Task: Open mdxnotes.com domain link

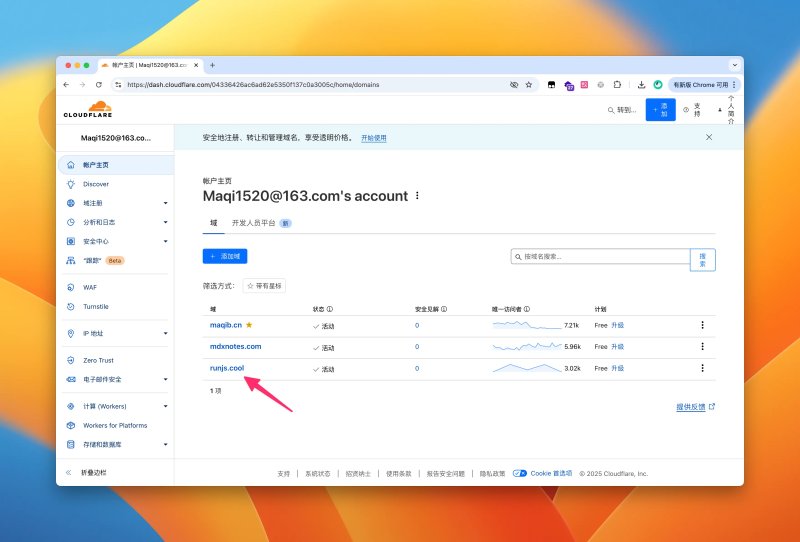Action: (x=235, y=347)
